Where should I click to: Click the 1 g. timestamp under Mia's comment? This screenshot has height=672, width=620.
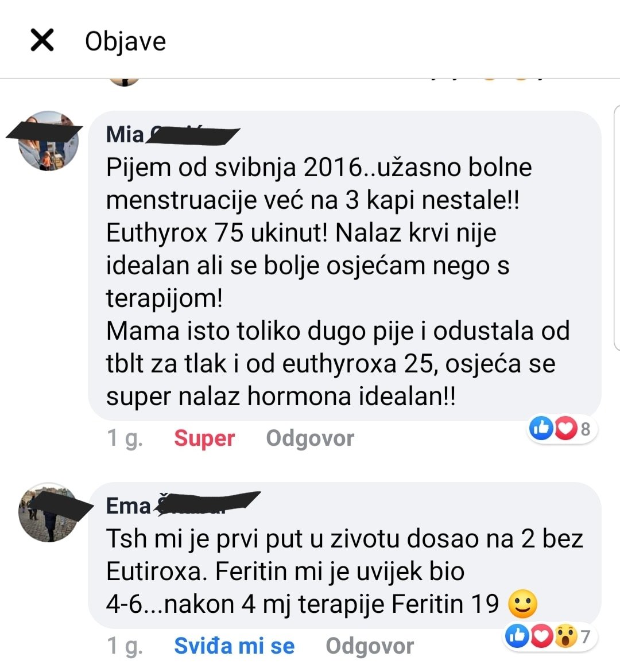[125, 438]
